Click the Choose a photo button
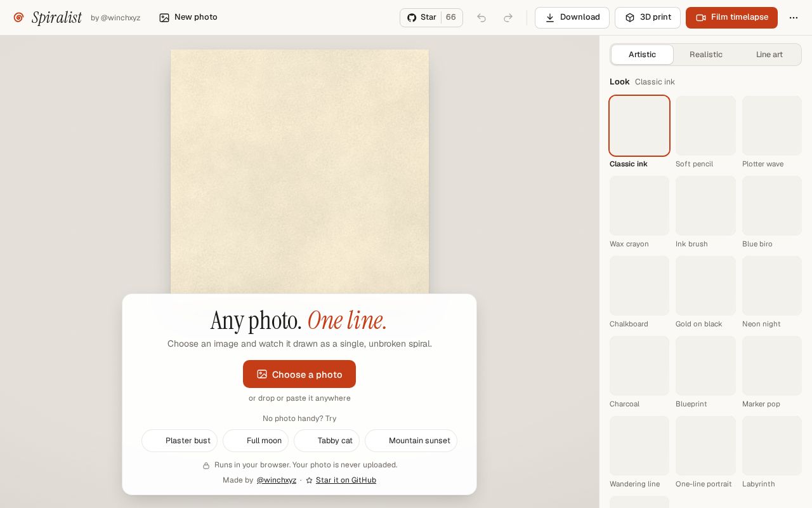The width and height of the screenshot is (812, 508). pos(299,374)
